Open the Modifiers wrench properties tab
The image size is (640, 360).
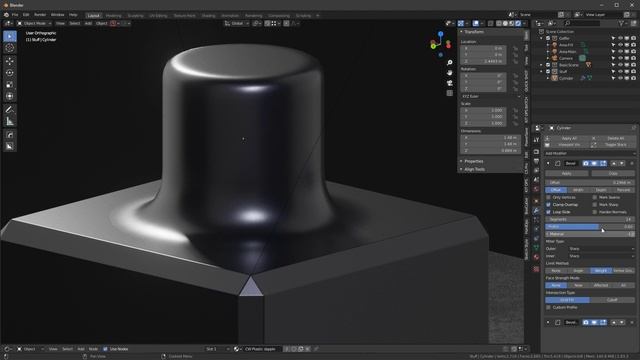pos(536,210)
